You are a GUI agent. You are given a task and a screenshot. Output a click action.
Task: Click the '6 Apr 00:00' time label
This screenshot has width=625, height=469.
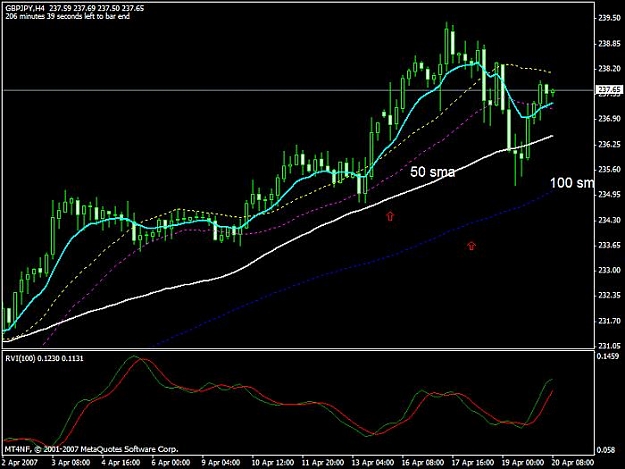171,463
